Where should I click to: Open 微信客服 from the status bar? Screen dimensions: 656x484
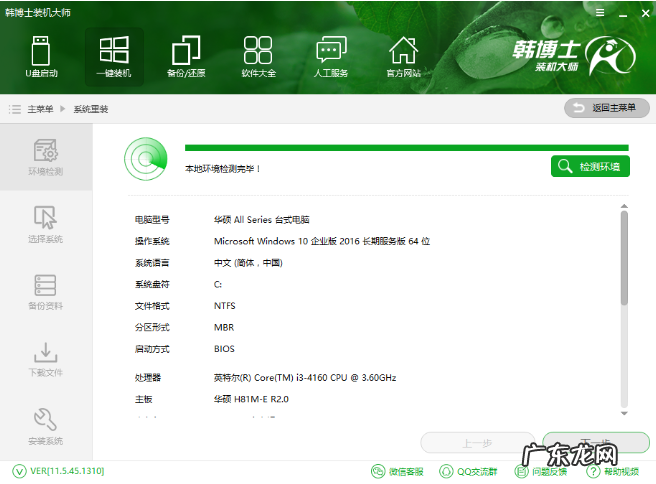397,471
